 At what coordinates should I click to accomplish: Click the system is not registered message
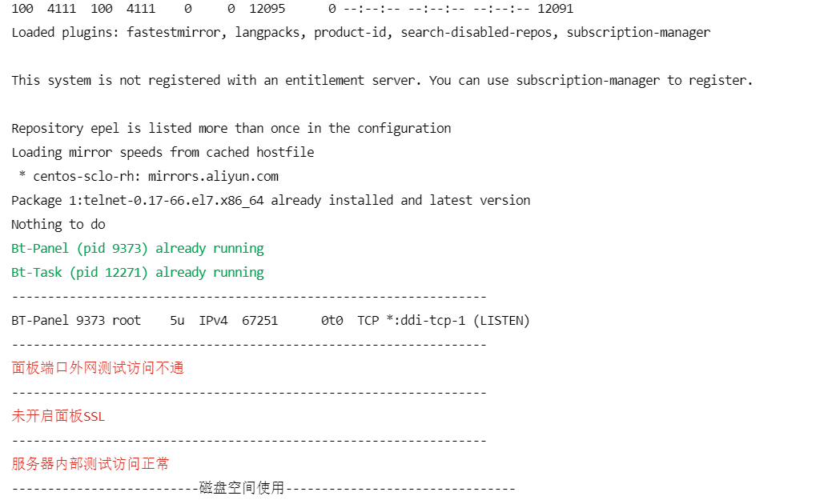[382, 81]
